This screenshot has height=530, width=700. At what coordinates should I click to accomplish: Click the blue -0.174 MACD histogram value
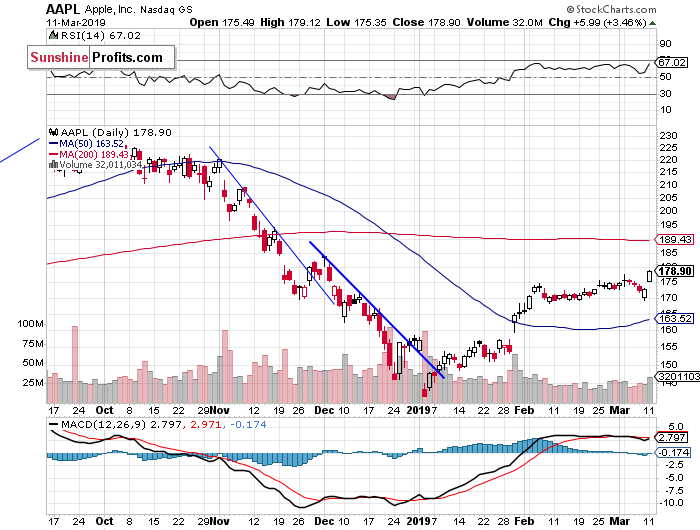pyautogui.click(x=248, y=424)
